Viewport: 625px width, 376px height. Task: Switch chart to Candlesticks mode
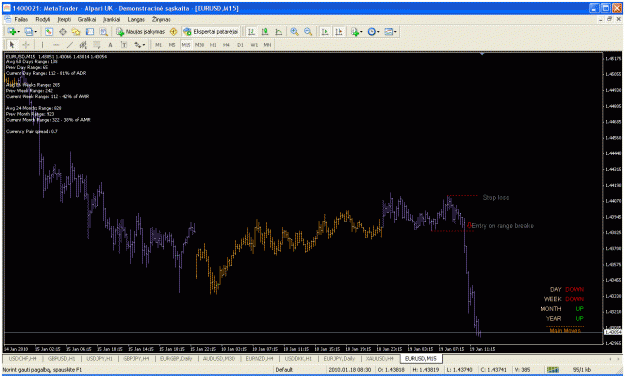click(x=265, y=31)
